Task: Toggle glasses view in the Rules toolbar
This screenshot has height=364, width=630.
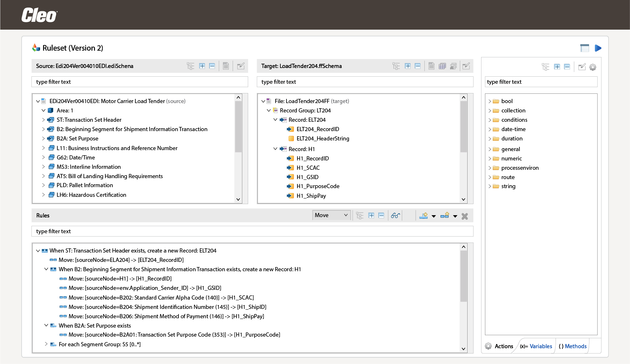Action: coord(395,216)
